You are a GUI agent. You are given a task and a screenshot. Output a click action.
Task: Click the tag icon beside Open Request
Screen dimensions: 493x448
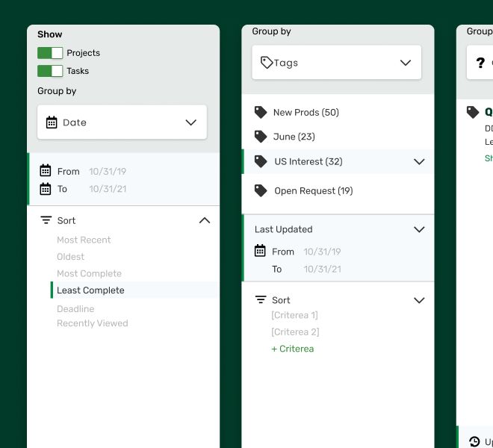261,190
